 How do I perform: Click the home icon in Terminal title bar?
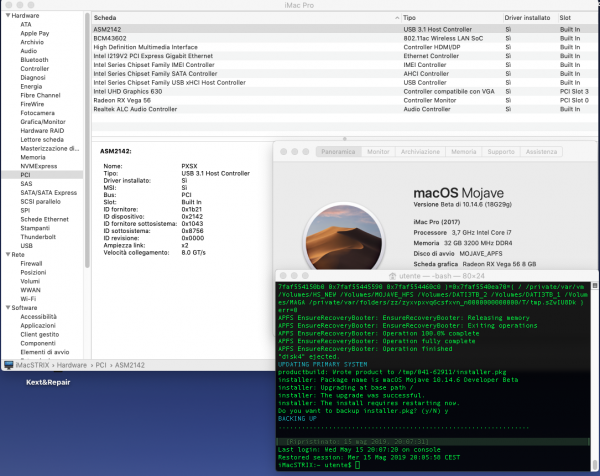point(393,275)
